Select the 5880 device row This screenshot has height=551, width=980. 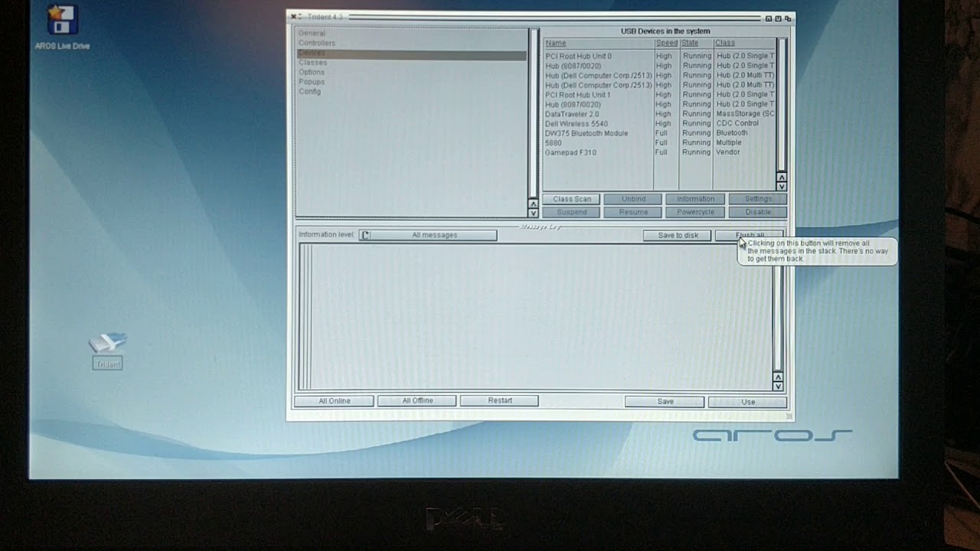click(x=659, y=142)
